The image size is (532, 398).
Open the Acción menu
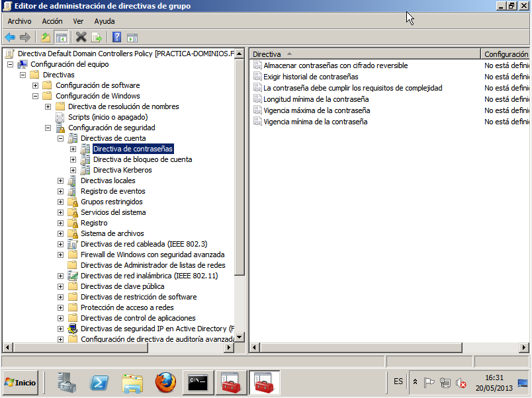point(52,21)
